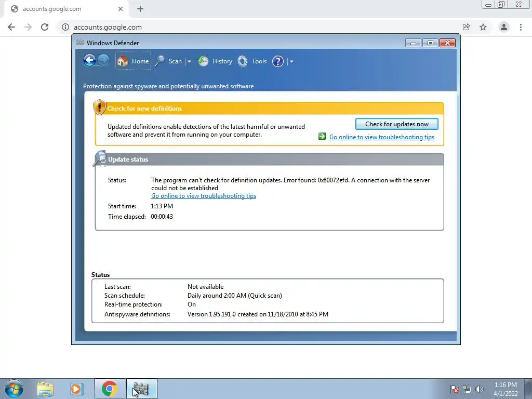Click the share page icon in Chrome

click(466, 27)
